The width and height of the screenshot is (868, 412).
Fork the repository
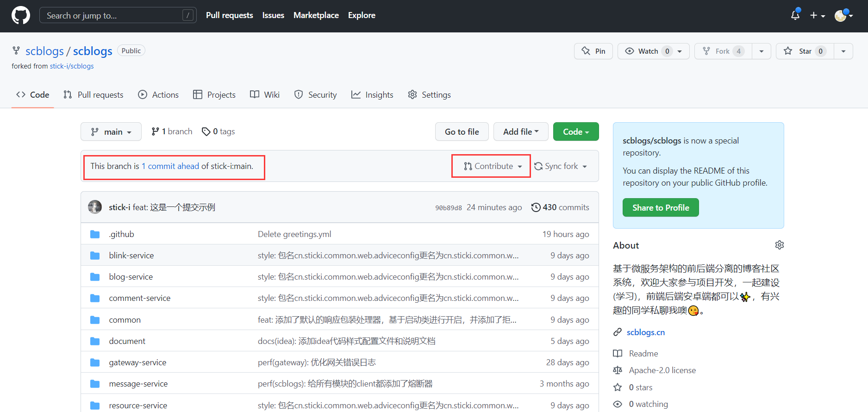(x=723, y=51)
